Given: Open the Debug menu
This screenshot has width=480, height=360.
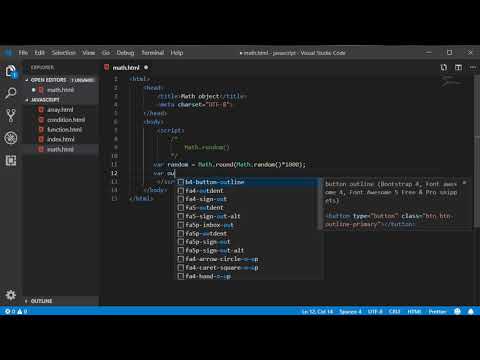Looking at the screenshot, I should (x=125, y=53).
